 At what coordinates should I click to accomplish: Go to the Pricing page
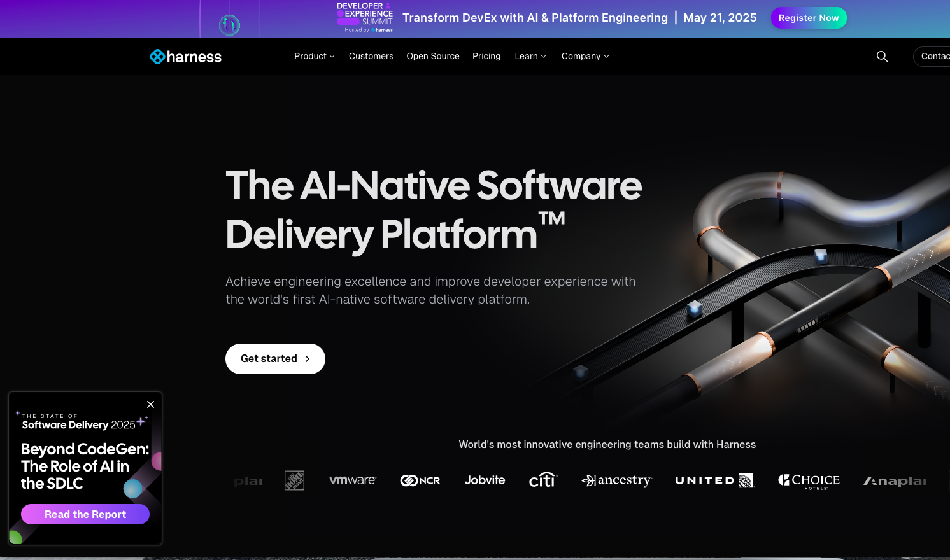pos(486,56)
